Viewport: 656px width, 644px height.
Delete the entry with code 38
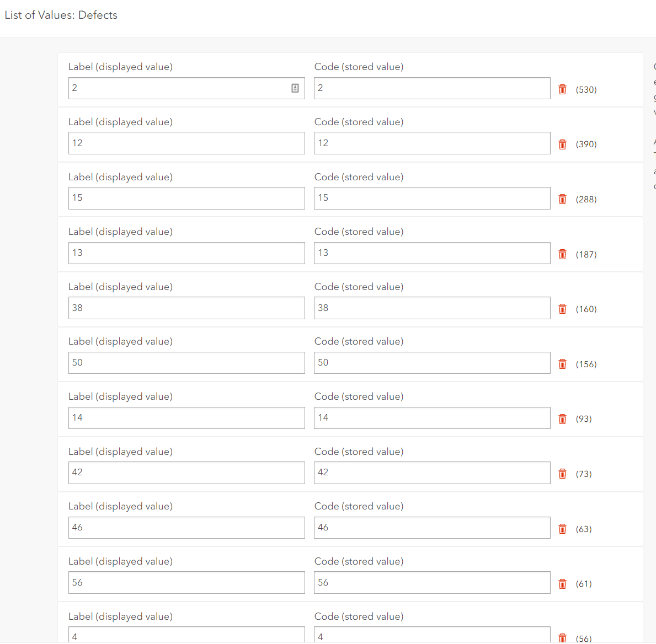point(562,309)
